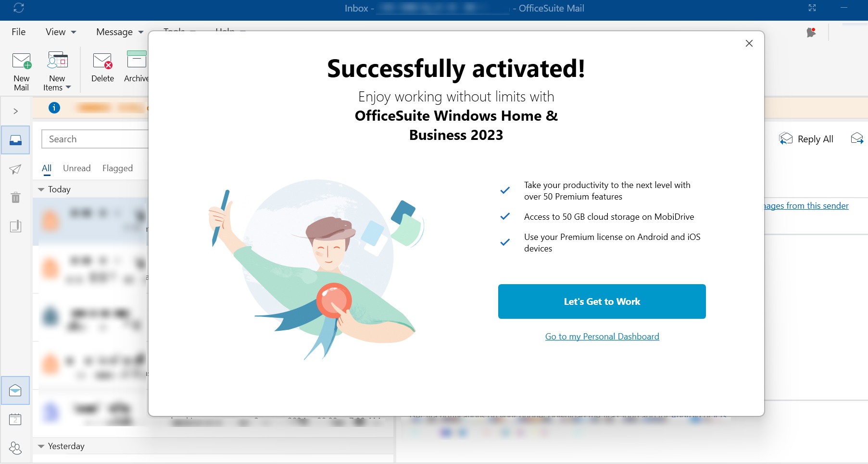Image resolution: width=868 pixels, height=464 pixels.
Task: Expand the folder pane chevron
Action: pos(15,111)
